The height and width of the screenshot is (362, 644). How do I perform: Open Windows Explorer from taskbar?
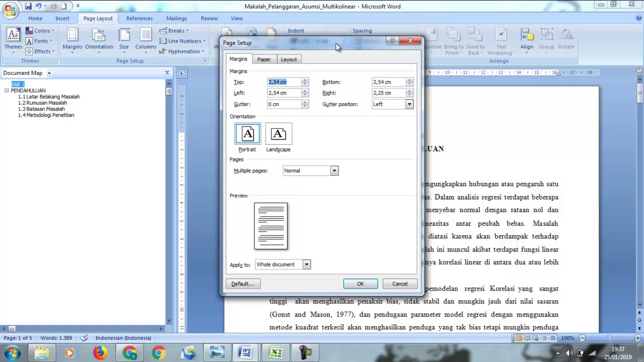pyautogui.click(x=42, y=353)
